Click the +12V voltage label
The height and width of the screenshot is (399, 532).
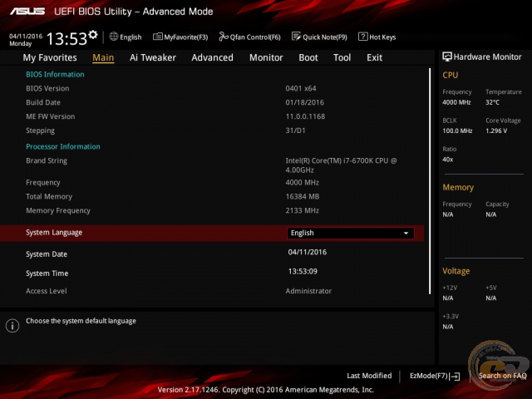pos(450,288)
